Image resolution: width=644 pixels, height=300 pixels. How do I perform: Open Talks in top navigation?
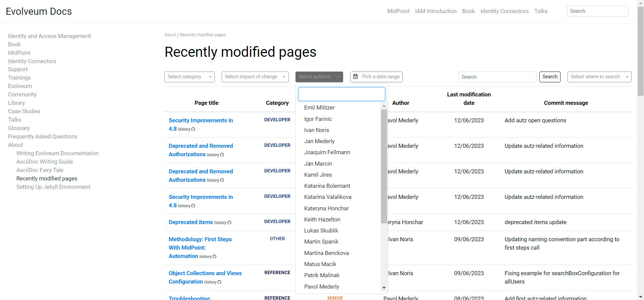pos(541,11)
